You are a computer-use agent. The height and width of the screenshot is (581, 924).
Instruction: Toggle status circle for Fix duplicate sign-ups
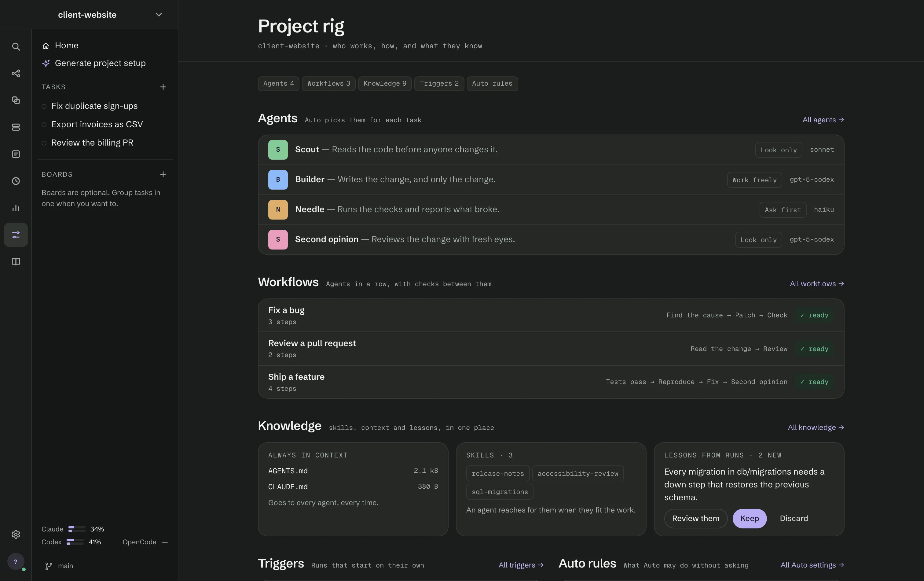[x=44, y=106]
